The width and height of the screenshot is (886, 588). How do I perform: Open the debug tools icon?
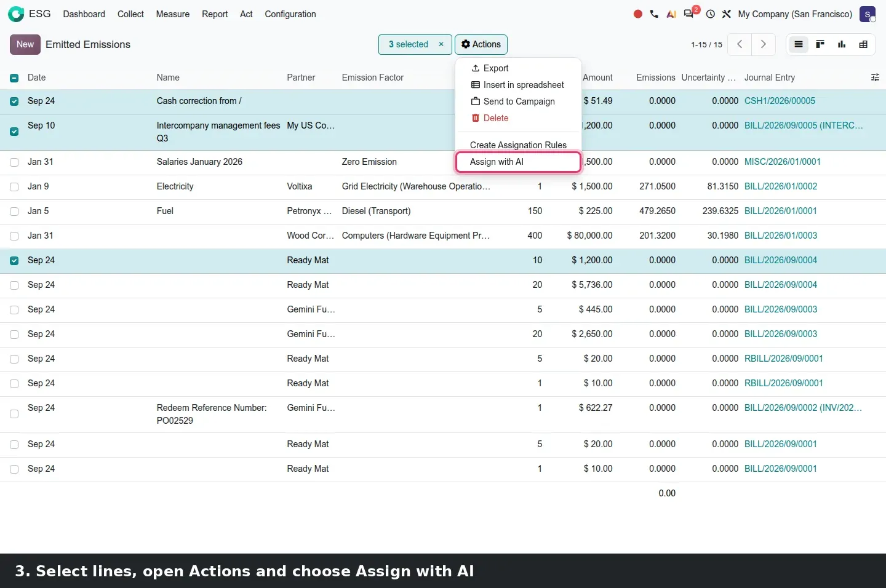727,14
